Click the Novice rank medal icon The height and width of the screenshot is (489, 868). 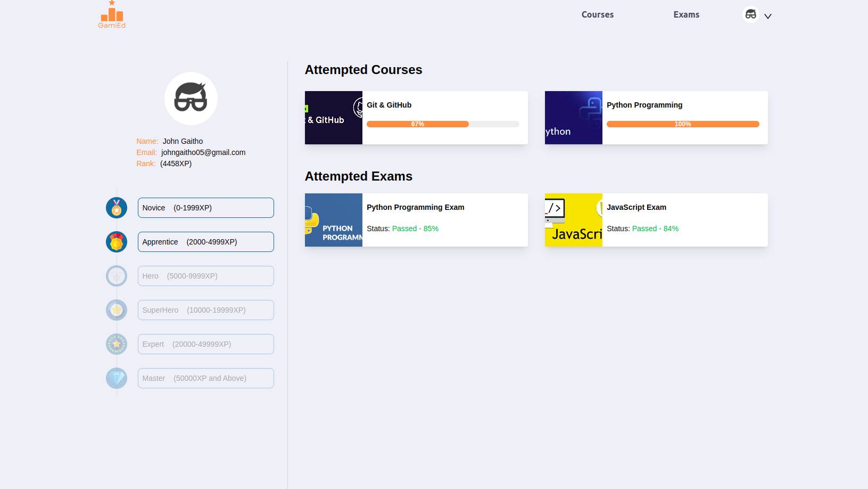pyautogui.click(x=117, y=208)
